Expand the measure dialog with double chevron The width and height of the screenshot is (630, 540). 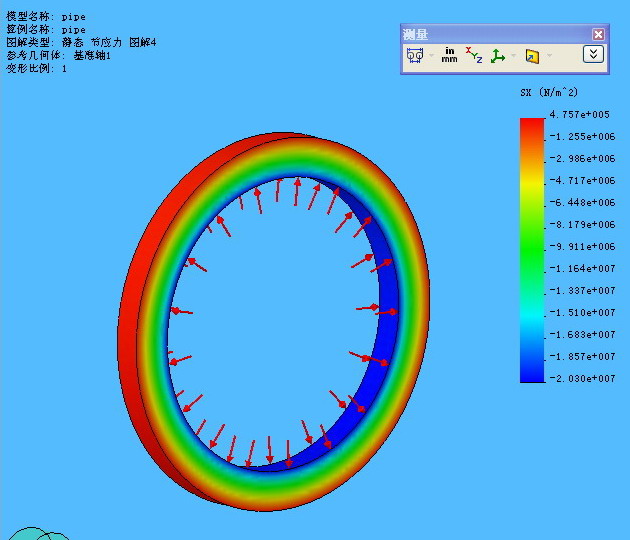[593, 54]
